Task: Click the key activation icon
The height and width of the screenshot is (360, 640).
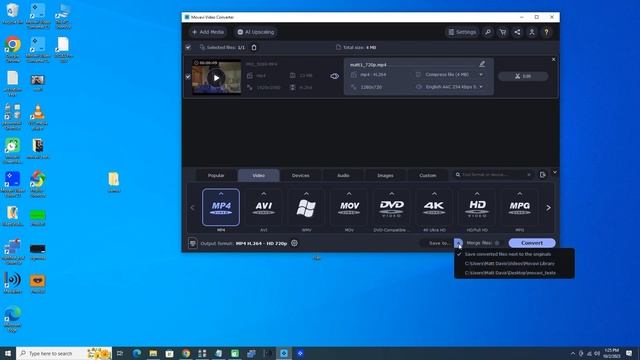Action: pyautogui.click(x=488, y=32)
